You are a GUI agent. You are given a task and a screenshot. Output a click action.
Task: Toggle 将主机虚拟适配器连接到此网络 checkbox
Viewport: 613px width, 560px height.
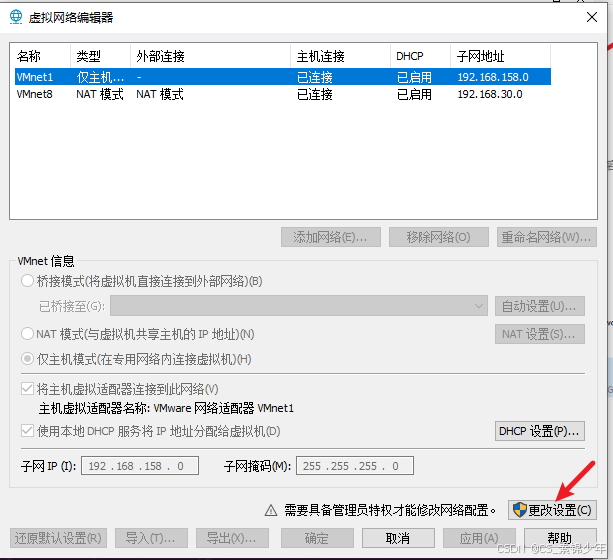point(27,389)
